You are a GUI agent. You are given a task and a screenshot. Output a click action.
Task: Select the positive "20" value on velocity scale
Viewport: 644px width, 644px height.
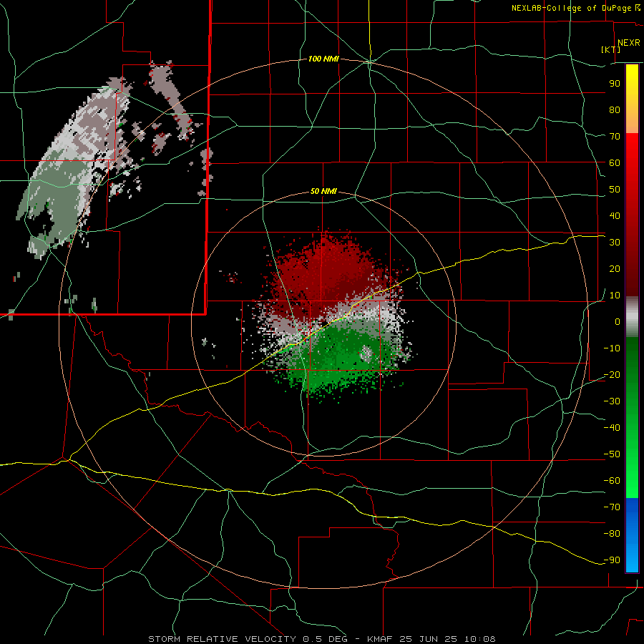(615, 269)
